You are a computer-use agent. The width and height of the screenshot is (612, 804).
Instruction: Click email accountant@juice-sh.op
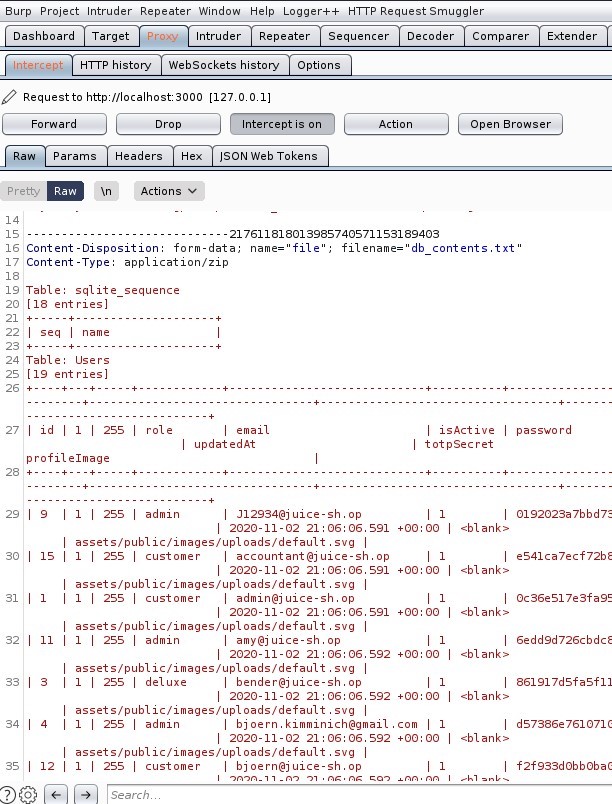(313, 556)
